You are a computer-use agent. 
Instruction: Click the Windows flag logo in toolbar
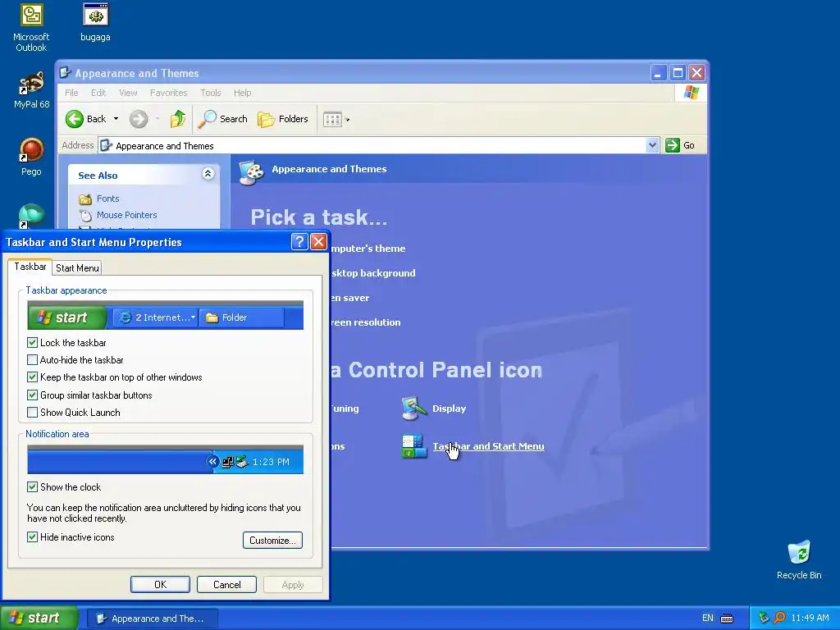pos(691,92)
